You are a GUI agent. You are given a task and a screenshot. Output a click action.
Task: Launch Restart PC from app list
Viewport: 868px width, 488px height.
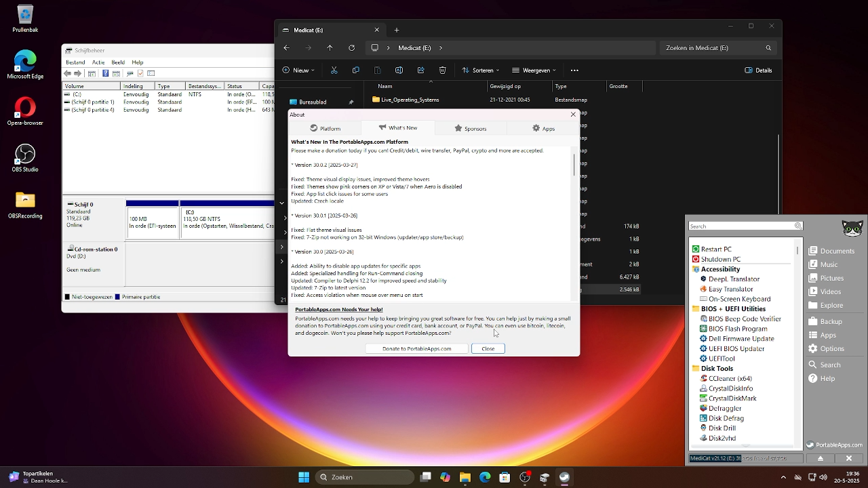pos(711,249)
